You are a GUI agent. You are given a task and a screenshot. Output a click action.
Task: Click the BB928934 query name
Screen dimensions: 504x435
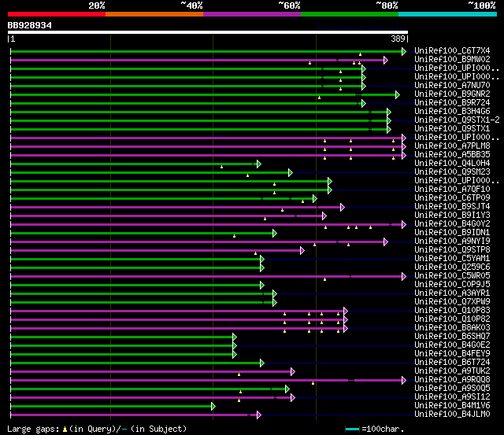point(30,25)
